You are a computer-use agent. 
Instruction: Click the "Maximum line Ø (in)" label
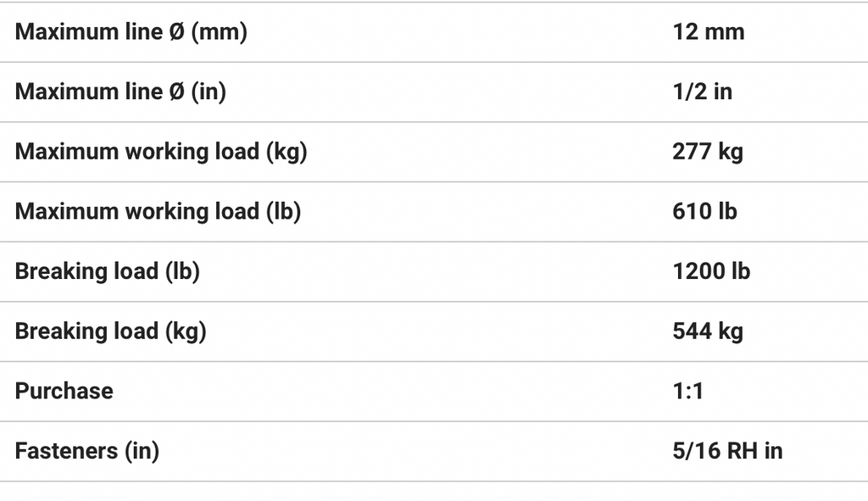(x=120, y=92)
